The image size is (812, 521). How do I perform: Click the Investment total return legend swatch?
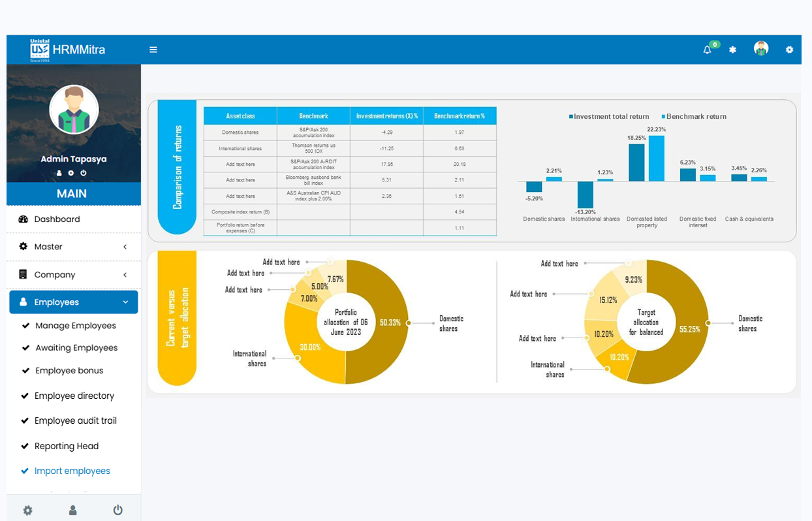click(571, 117)
